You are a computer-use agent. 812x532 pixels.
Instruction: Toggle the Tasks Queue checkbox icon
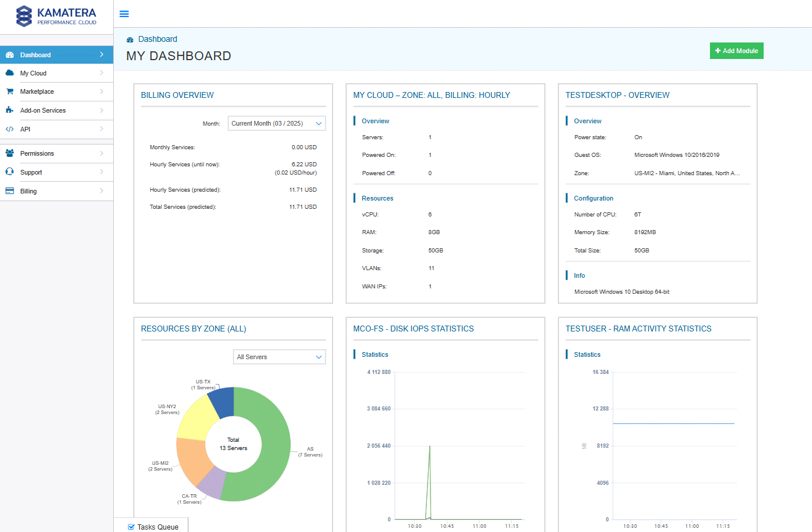[x=131, y=527]
